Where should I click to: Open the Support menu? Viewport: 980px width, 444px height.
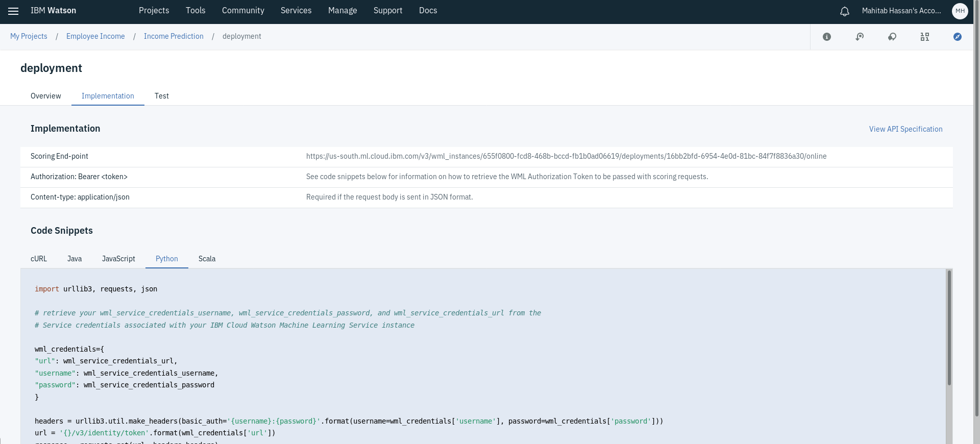[x=388, y=11]
